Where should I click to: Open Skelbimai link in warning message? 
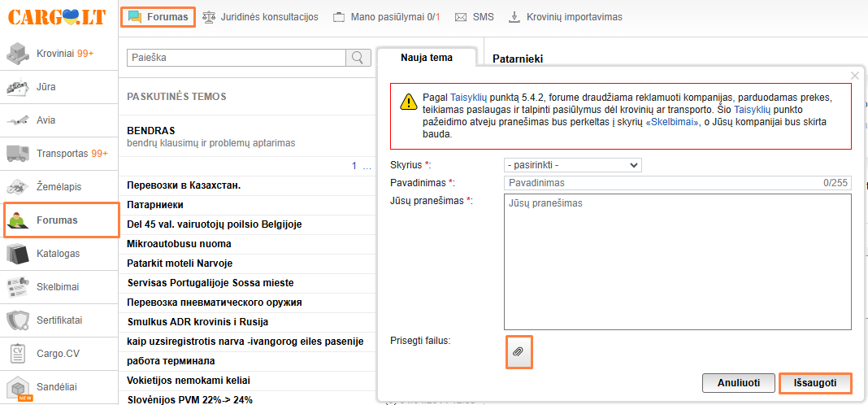[671, 122]
